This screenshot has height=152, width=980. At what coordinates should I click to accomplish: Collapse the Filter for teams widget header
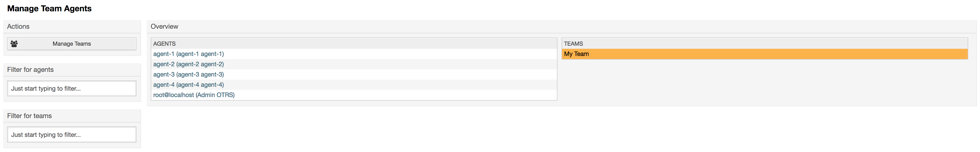(x=72, y=116)
